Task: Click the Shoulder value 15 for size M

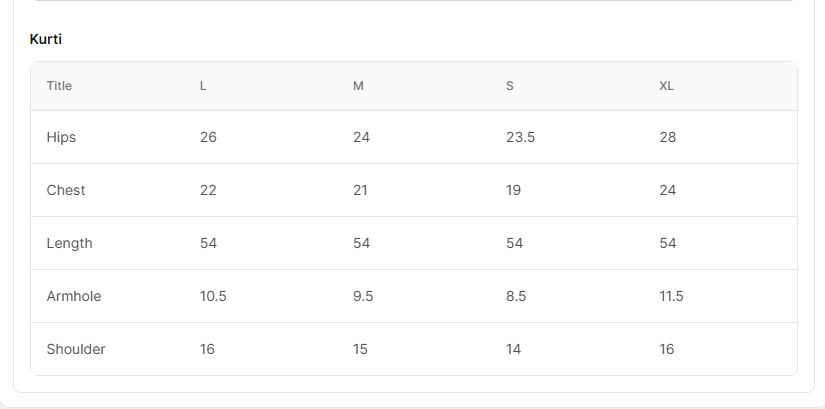Action: (x=360, y=349)
